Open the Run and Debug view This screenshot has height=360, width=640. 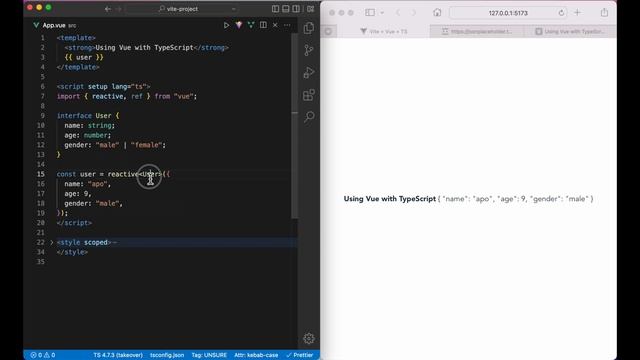coord(309,73)
